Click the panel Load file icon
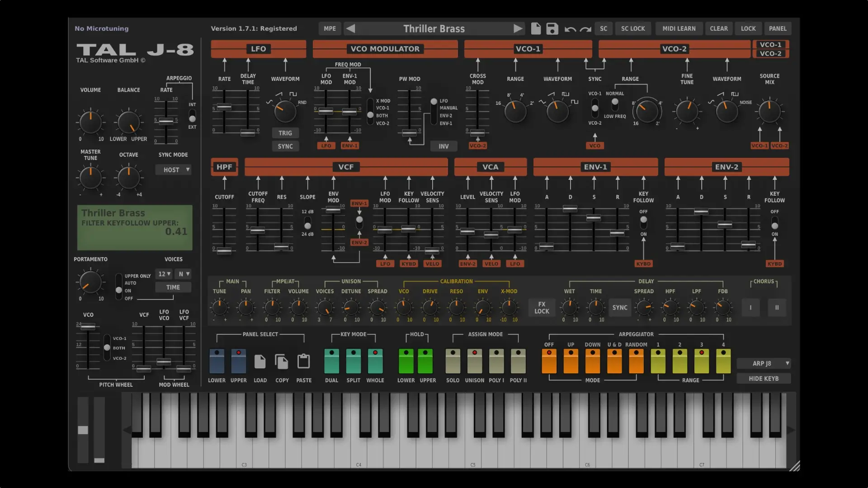The height and width of the screenshot is (488, 868). (260, 362)
